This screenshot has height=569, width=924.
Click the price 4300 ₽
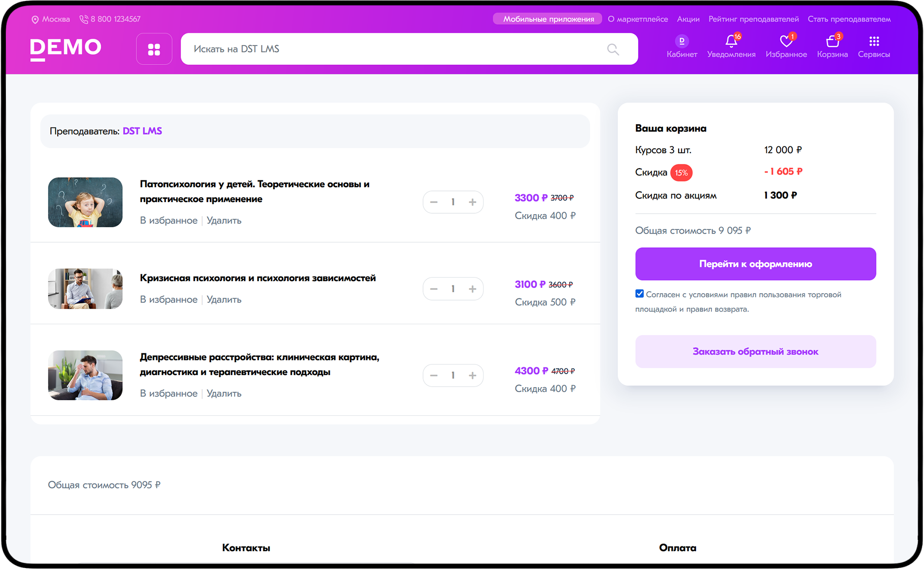(531, 371)
